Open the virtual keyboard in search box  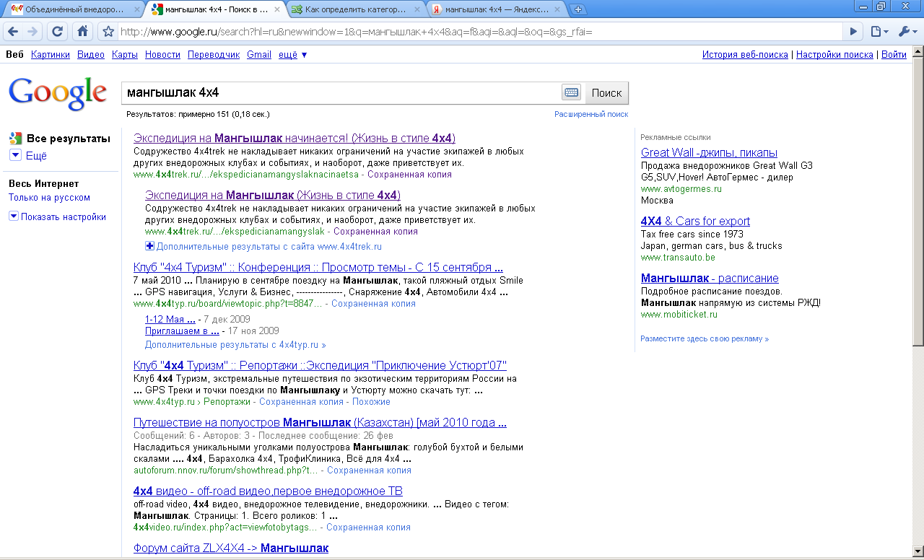pyautogui.click(x=571, y=92)
